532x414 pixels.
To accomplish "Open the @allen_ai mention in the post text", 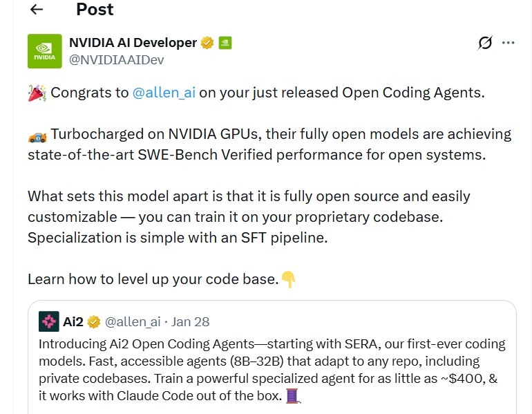I will coord(164,93).
